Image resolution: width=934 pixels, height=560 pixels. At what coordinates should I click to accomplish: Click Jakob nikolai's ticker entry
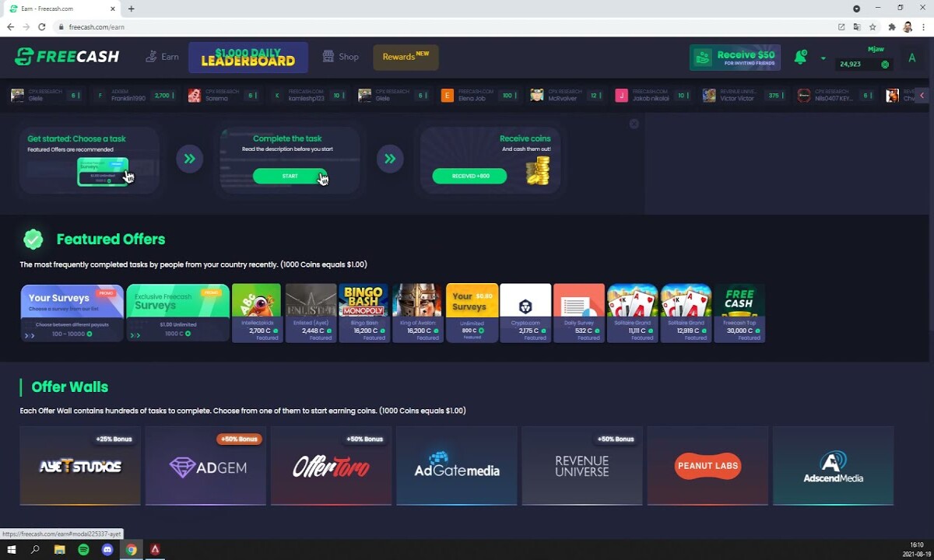(654, 96)
